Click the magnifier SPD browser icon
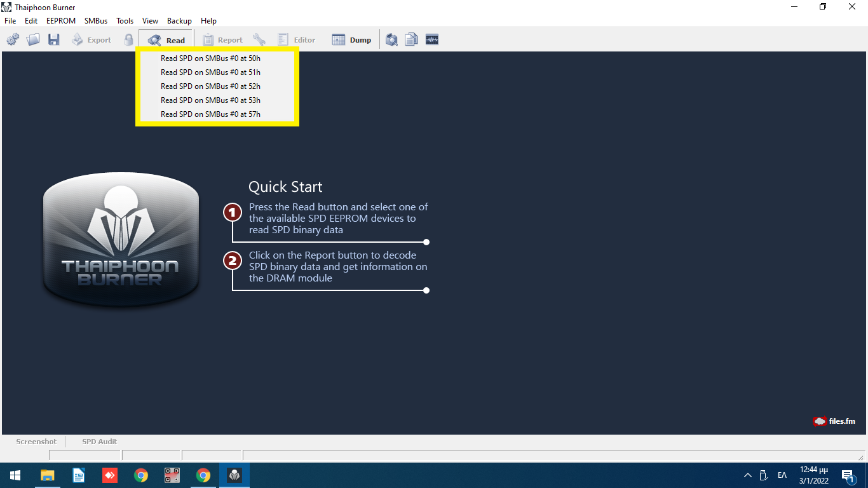 [x=392, y=40]
